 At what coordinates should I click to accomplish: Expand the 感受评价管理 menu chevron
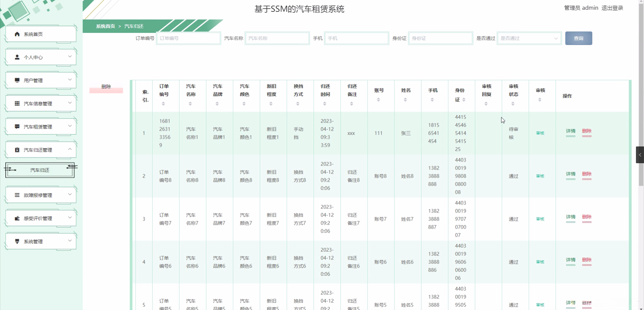(70, 218)
